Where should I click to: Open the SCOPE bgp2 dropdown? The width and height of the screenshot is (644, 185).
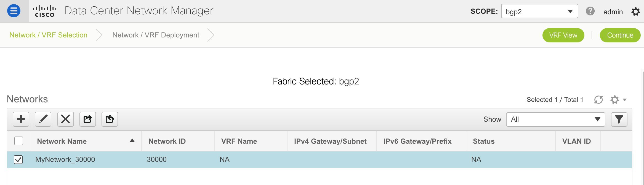pyautogui.click(x=539, y=11)
